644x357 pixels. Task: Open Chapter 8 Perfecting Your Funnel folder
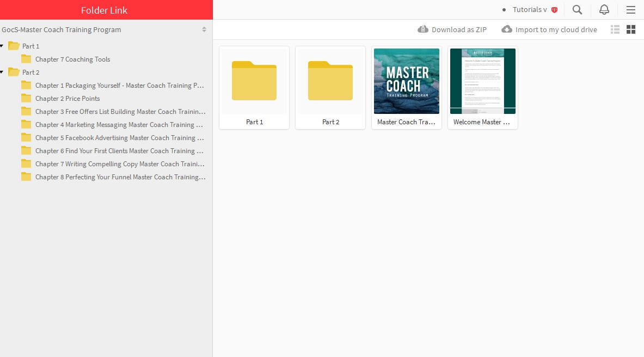[120, 177]
